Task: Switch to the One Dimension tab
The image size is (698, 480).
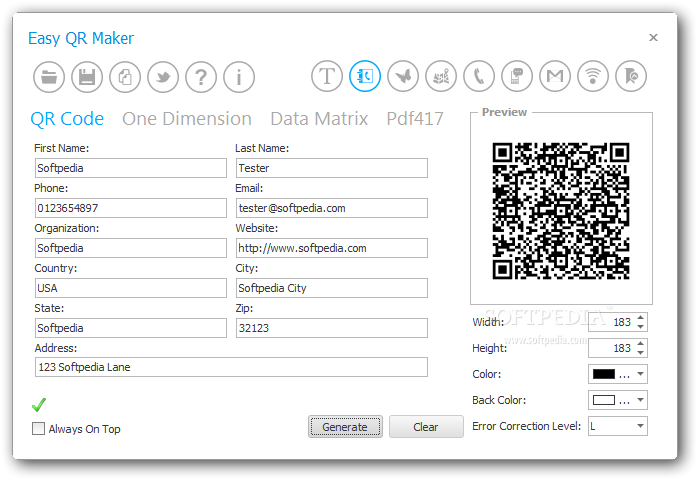Action: click(x=187, y=119)
